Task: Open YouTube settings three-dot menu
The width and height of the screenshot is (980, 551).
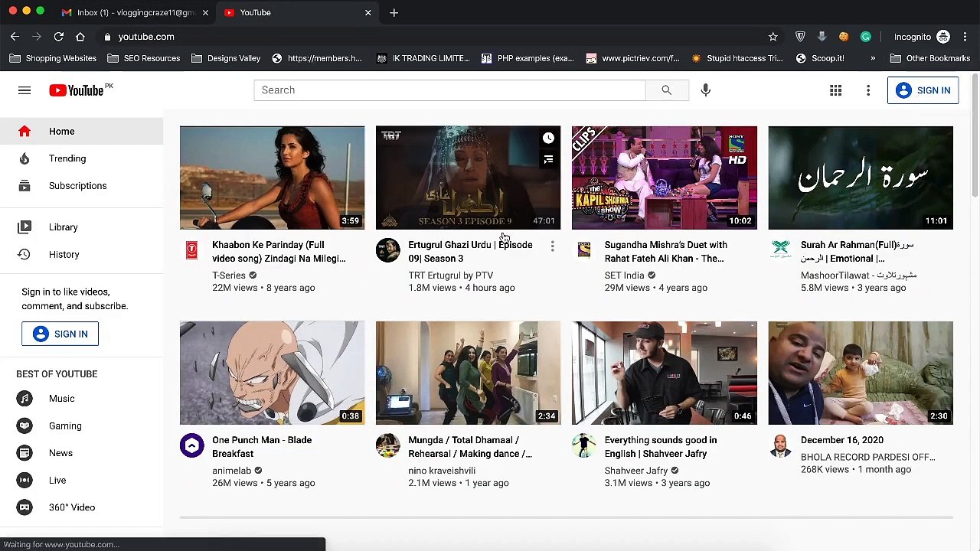Action: [x=868, y=90]
